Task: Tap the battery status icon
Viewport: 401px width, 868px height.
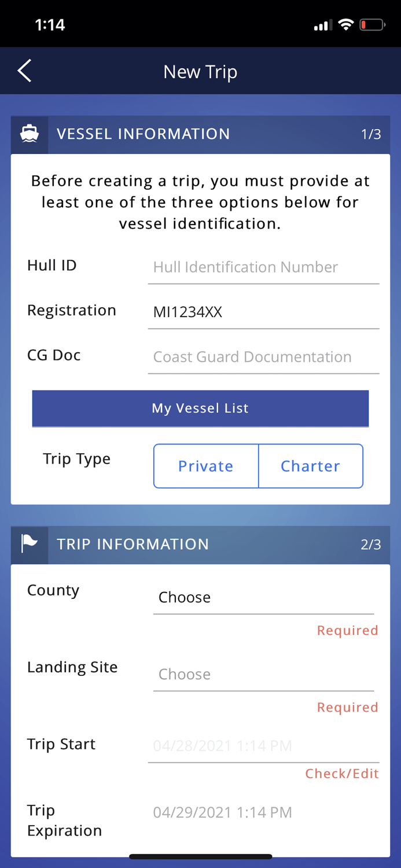Action: [x=372, y=25]
